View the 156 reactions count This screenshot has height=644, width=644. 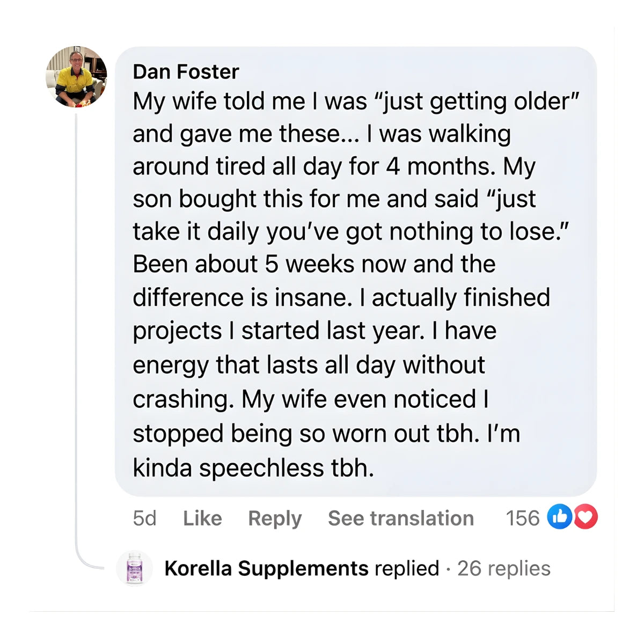[x=522, y=518]
